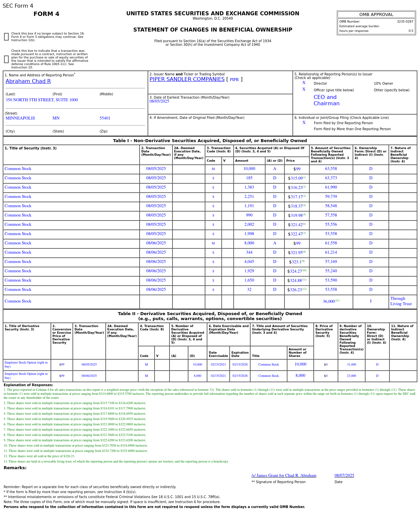
Task: Click the amount 1,650 cell
Action: 249,281
